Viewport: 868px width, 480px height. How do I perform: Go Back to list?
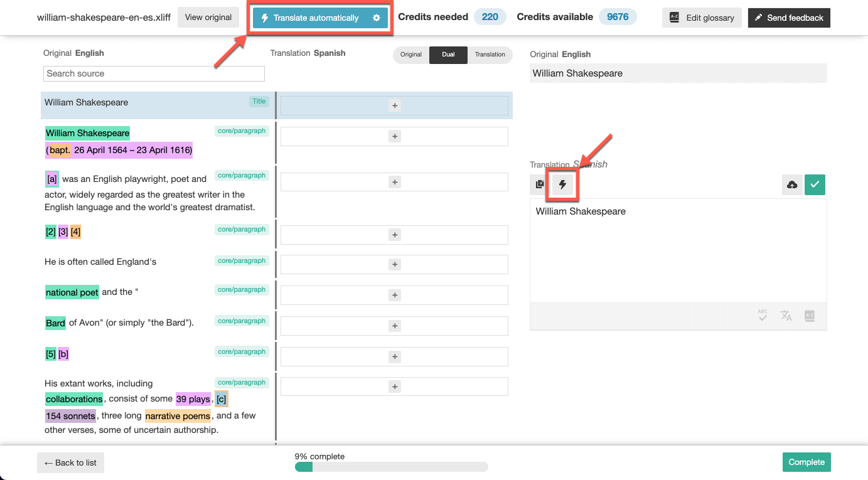coord(70,462)
